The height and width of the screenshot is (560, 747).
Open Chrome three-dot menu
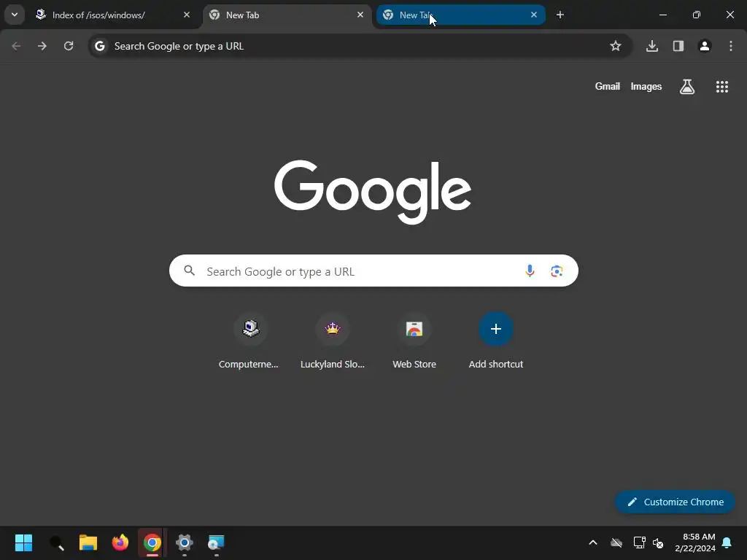tap(730, 46)
